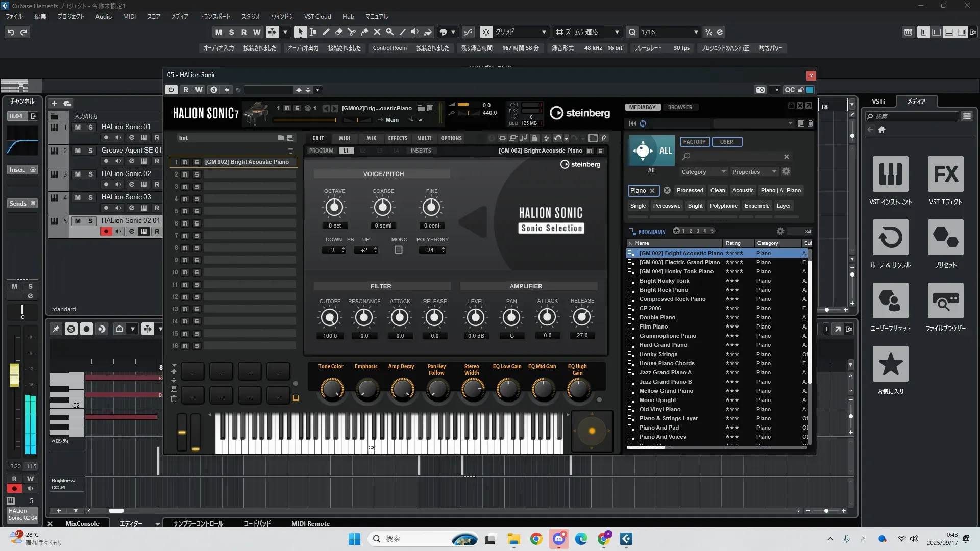
Task: Open the Loops & Samples tile
Action: point(890,238)
